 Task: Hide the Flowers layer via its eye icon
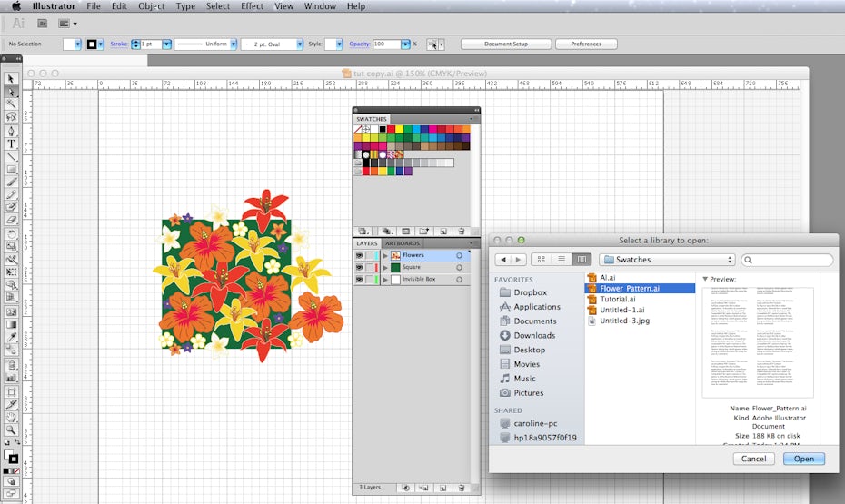point(359,255)
